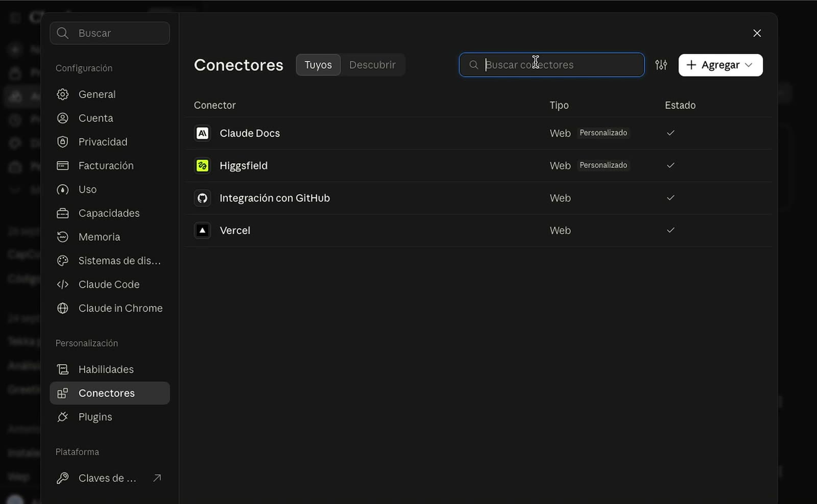The image size is (817, 504).
Task: Click the Conectores blocks icon in sidebar
Action: pyautogui.click(x=62, y=393)
